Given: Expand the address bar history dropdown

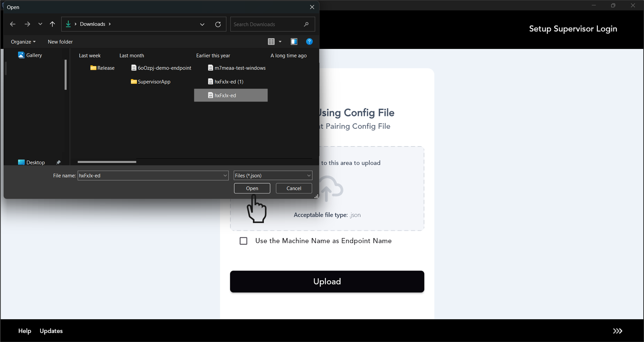Looking at the screenshot, I should pyautogui.click(x=202, y=24).
